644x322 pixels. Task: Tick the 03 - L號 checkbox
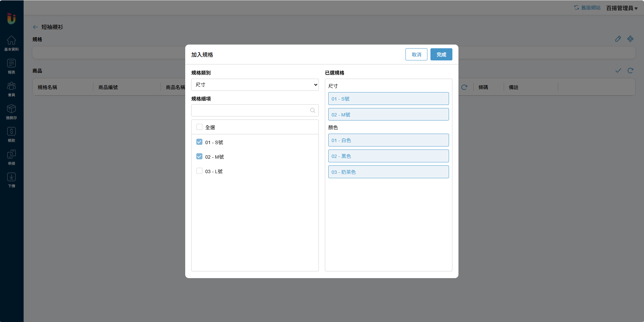pos(199,171)
